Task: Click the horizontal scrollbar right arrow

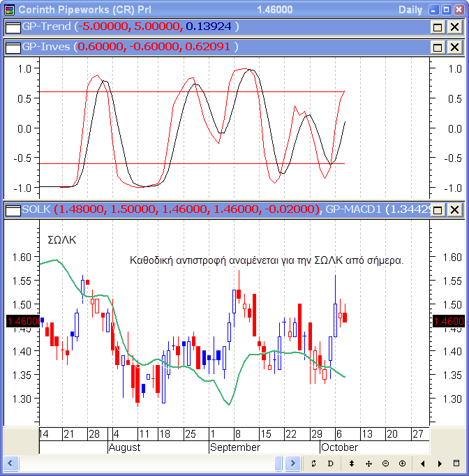Action: point(293,463)
